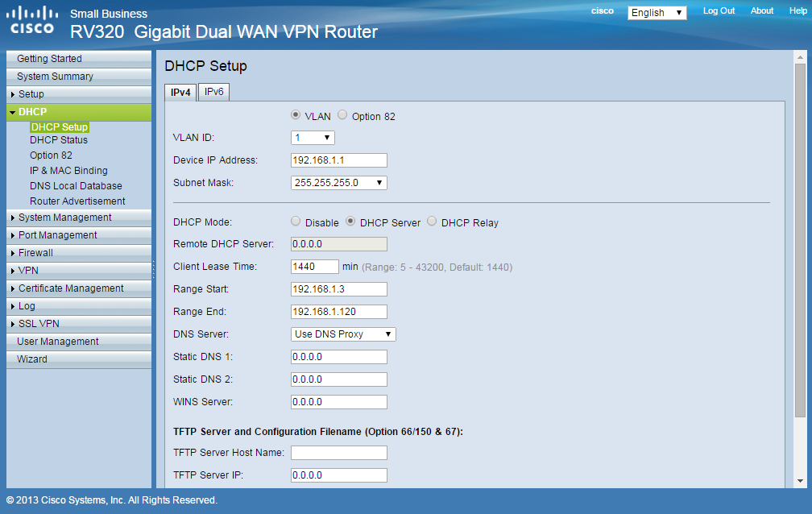This screenshot has height=514, width=812.
Task: Expand the Firewall menu section
Action: click(36, 252)
